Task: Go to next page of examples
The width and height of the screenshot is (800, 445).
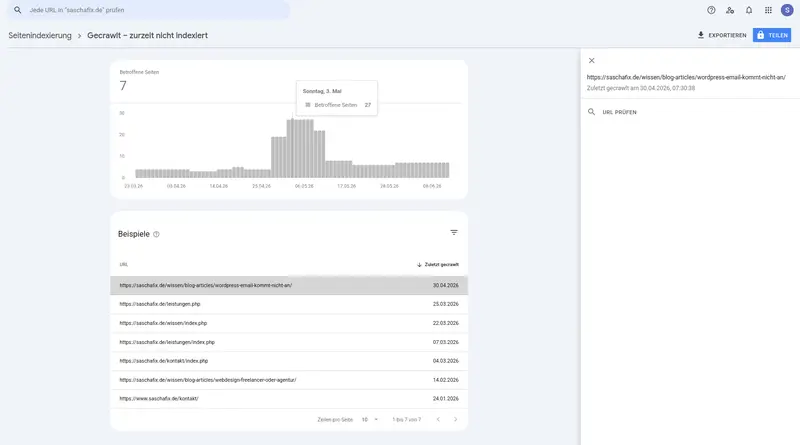Action: [456, 419]
